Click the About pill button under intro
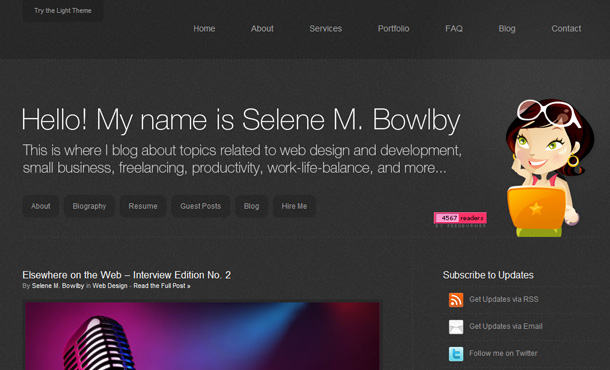Screen dimensions: 610x370 pyautogui.click(x=41, y=206)
